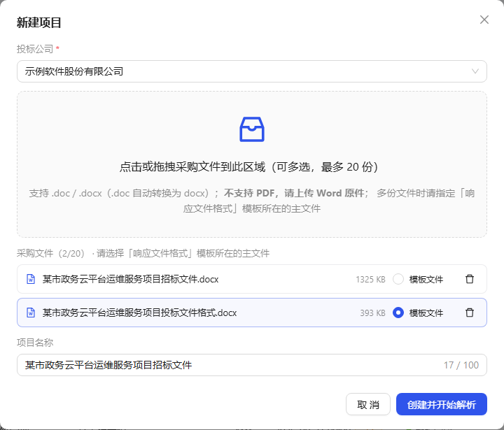Close the 新建项目 dialog with the X icon
The height and width of the screenshot is (430, 504).
tap(484, 20)
